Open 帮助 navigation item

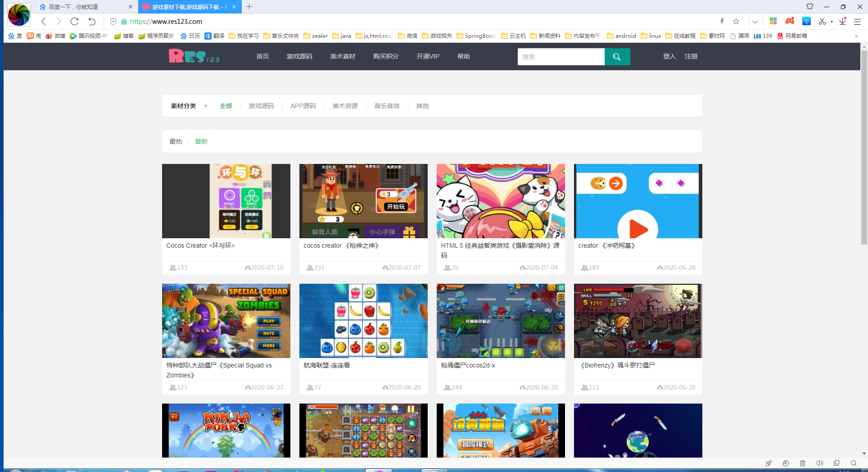click(464, 56)
